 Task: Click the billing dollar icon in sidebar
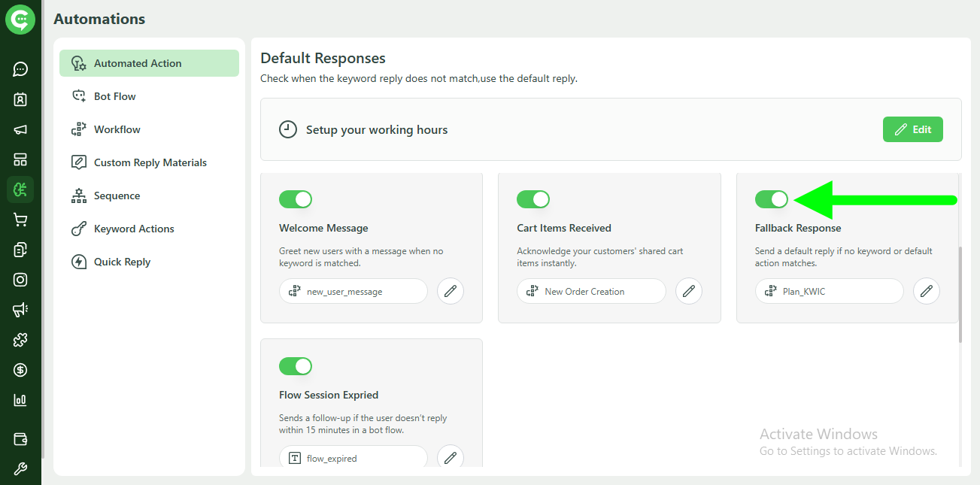pyautogui.click(x=20, y=369)
